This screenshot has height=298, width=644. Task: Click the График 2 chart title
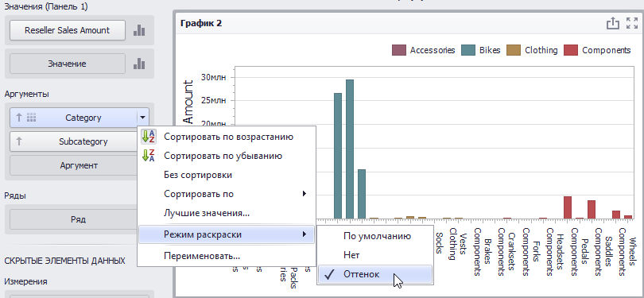point(201,23)
